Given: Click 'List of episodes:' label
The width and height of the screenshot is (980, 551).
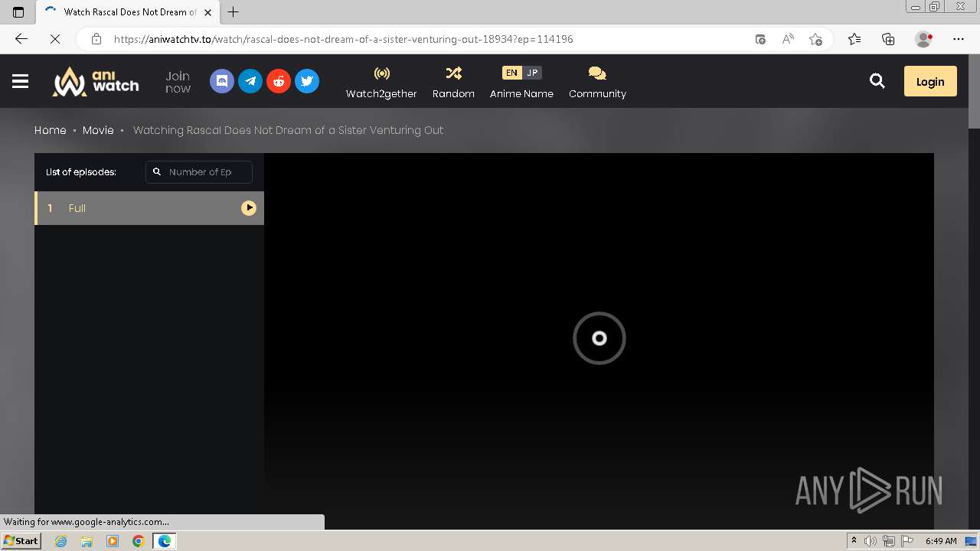Looking at the screenshot, I should (81, 172).
